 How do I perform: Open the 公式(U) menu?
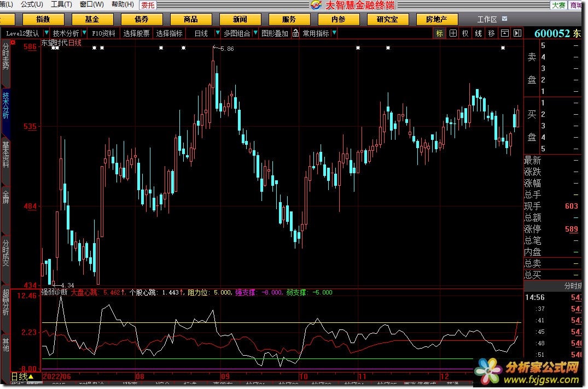(x=32, y=4)
